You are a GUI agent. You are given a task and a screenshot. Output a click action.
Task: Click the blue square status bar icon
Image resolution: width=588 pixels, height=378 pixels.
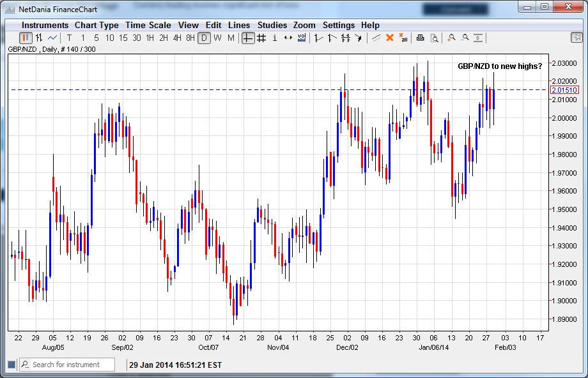tap(12, 365)
